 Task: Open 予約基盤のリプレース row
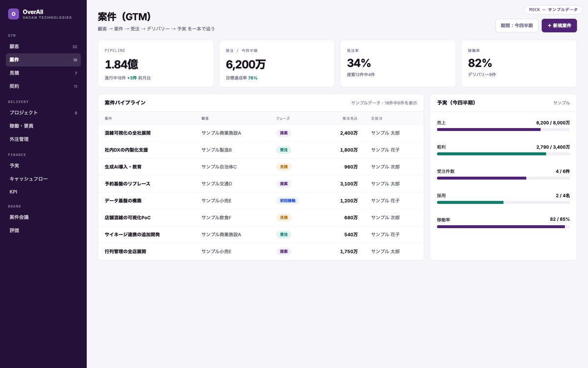click(x=261, y=184)
